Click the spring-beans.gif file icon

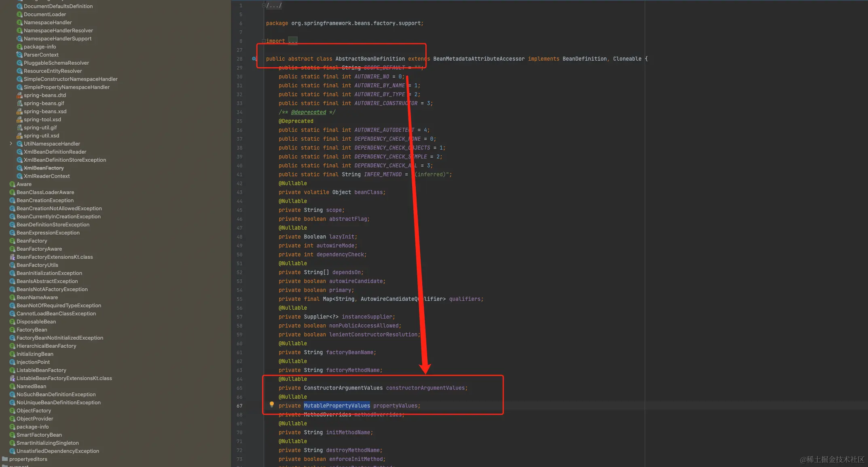click(x=19, y=104)
